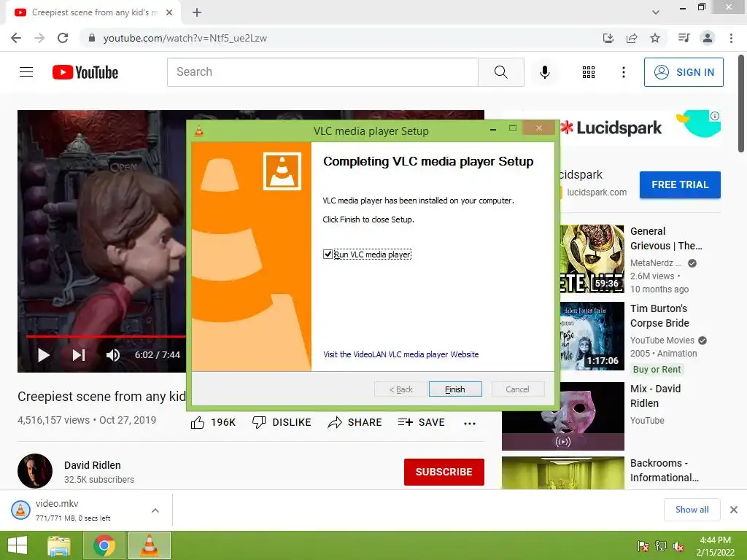The image size is (747, 560).
Task: Click lucidspark.com ad link
Action: click(597, 192)
